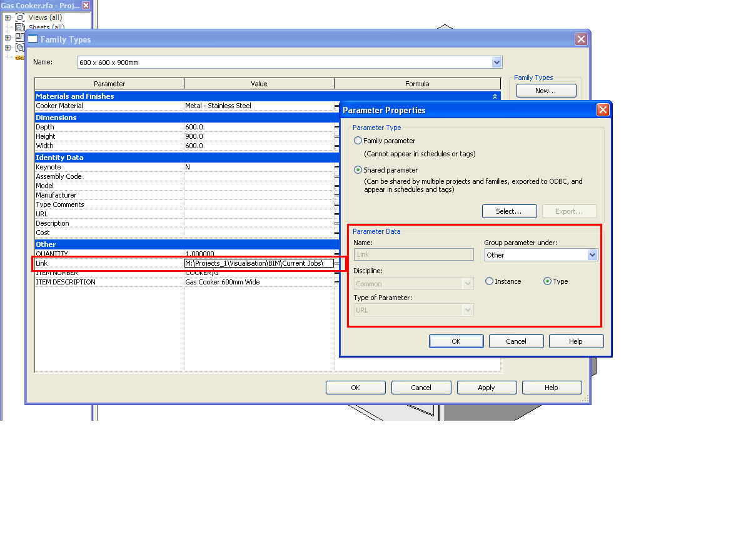Click the greyed parameter Name field
Image resolution: width=756 pixels, height=542 pixels.
coord(413,254)
